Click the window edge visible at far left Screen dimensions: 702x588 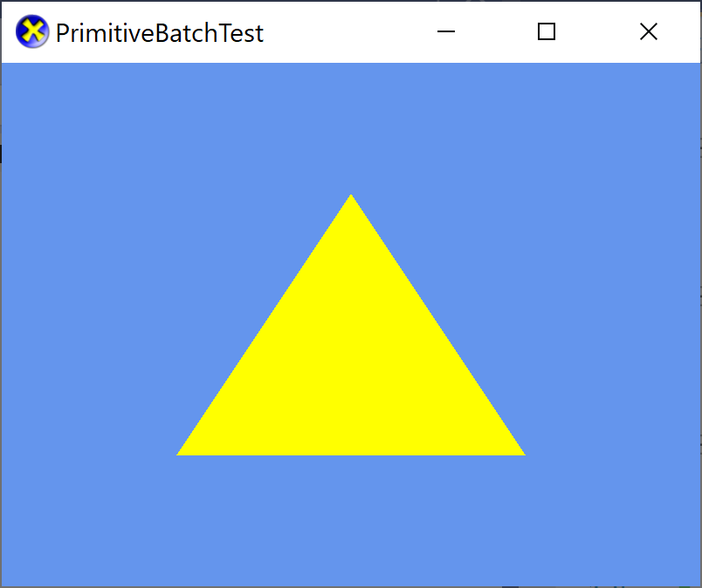[1, 305]
